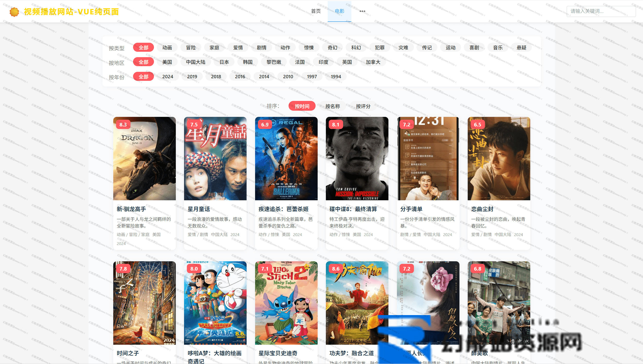Select the 1994 year filter
Image resolution: width=643 pixels, height=364 pixels.
click(336, 77)
